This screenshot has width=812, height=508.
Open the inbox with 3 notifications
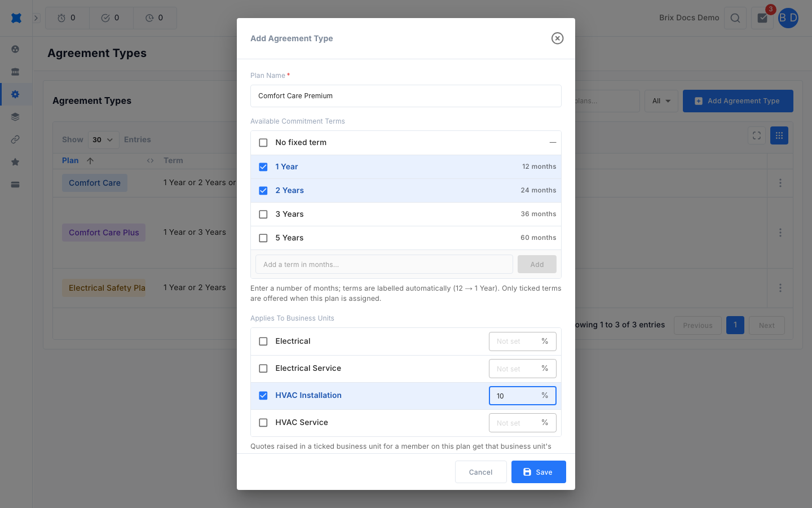click(x=762, y=18)
